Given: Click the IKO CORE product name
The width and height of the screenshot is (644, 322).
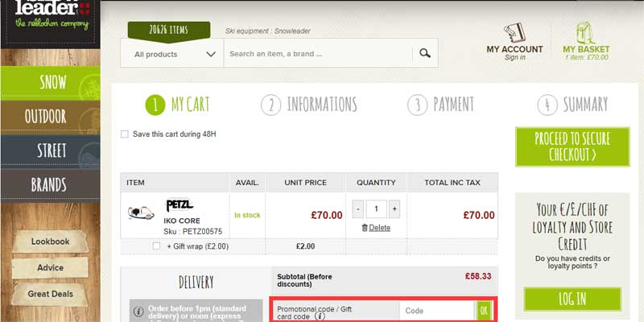Looking at the screenshot, I should coord(182,221).
